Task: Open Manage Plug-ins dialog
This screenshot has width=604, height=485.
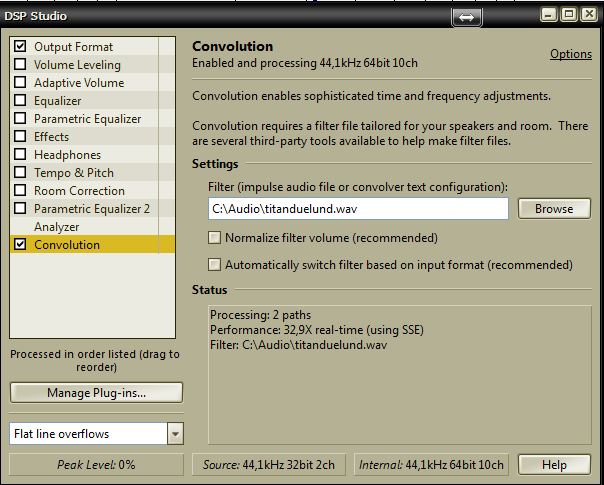Action: tap(96, 393)
